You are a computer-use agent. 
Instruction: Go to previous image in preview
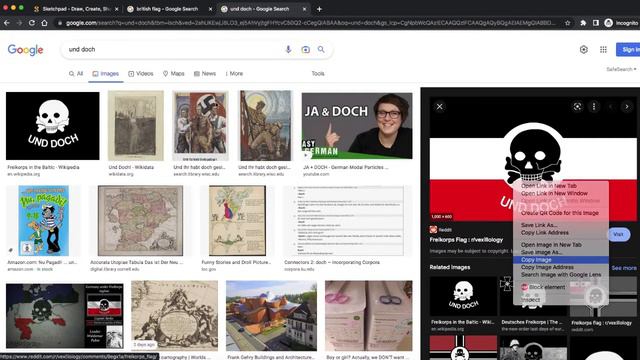point(611,107)
